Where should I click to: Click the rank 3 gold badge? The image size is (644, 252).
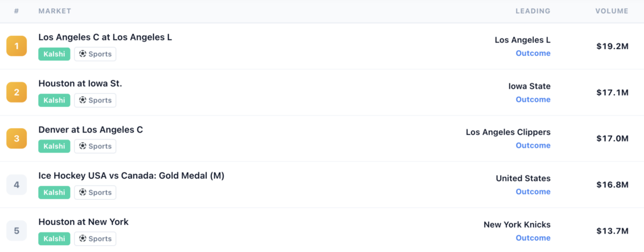click(16, 138)
